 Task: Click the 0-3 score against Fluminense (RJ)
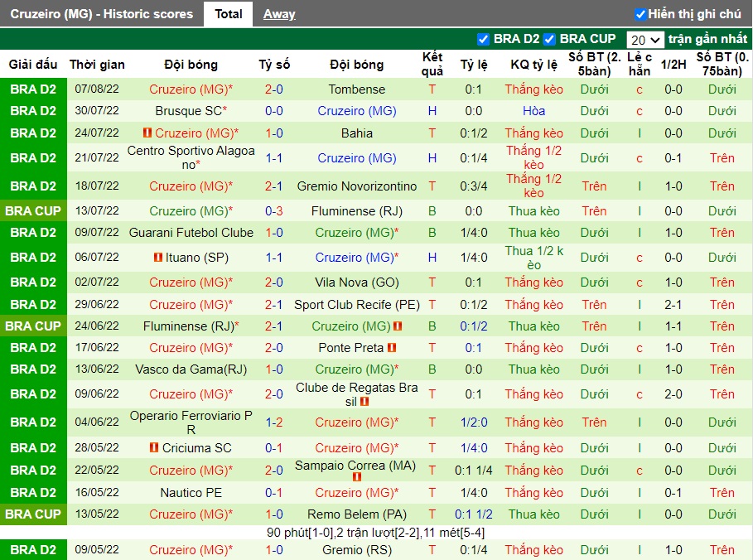click(274, 211)
